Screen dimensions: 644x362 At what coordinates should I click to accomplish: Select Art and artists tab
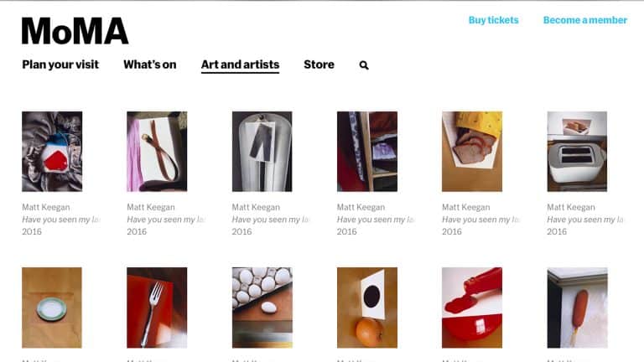click(x=241, y=65)
